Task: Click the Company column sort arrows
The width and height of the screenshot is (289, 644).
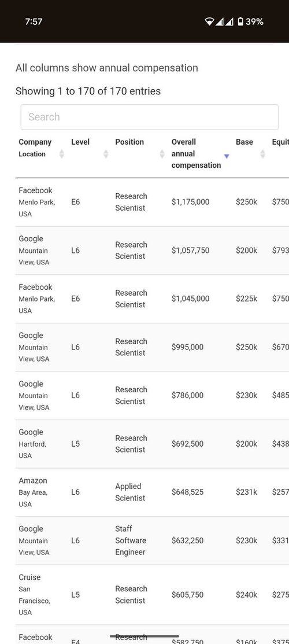Action: 62,154
